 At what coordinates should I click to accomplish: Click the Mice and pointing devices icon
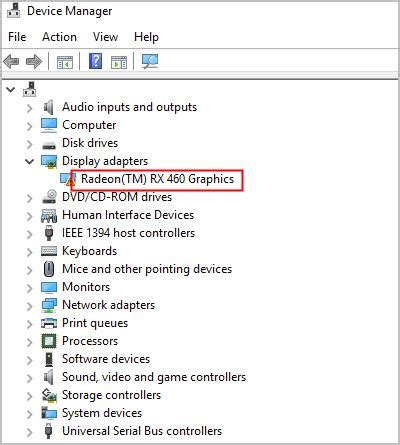click(49, 269)
